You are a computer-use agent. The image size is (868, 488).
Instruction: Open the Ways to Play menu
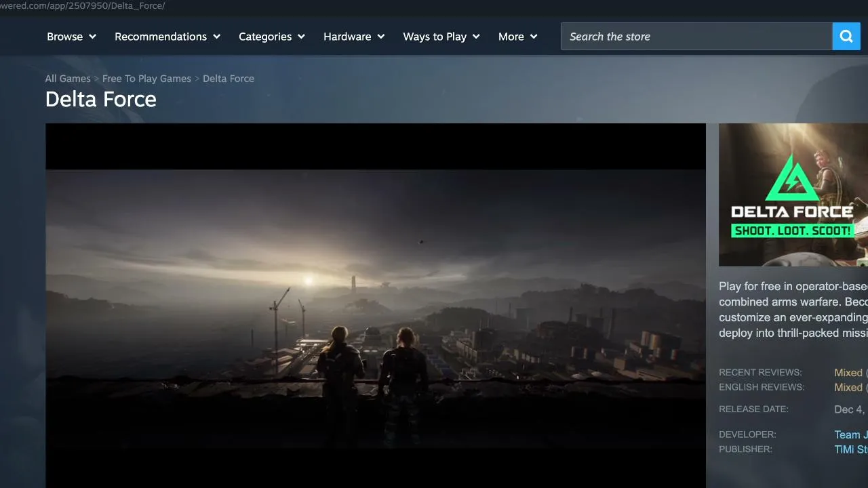tap(441, 37)
